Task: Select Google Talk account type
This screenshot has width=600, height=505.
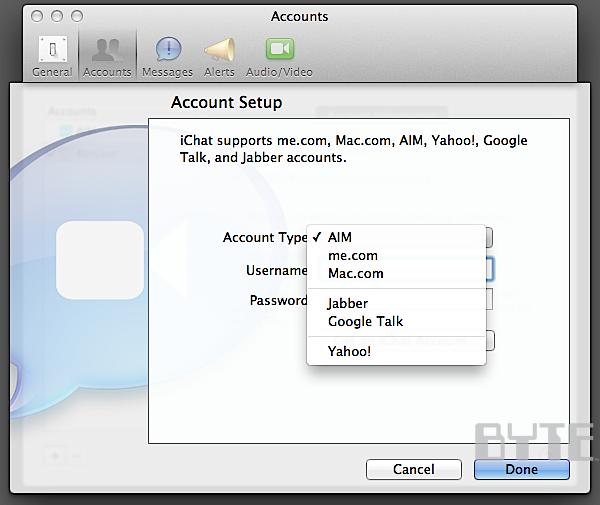Action: (x=396, y=321)
